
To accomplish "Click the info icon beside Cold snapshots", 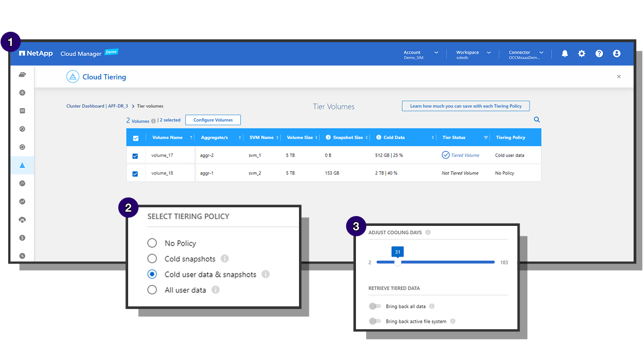I will click(x=225, y=259).
